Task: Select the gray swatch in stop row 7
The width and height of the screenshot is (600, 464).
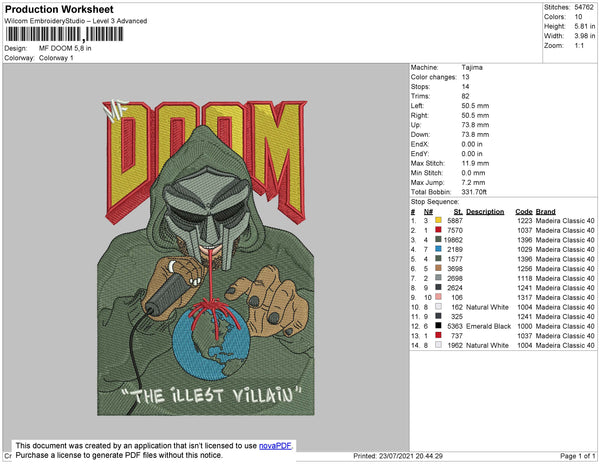Action: click(x=438, y=278)
